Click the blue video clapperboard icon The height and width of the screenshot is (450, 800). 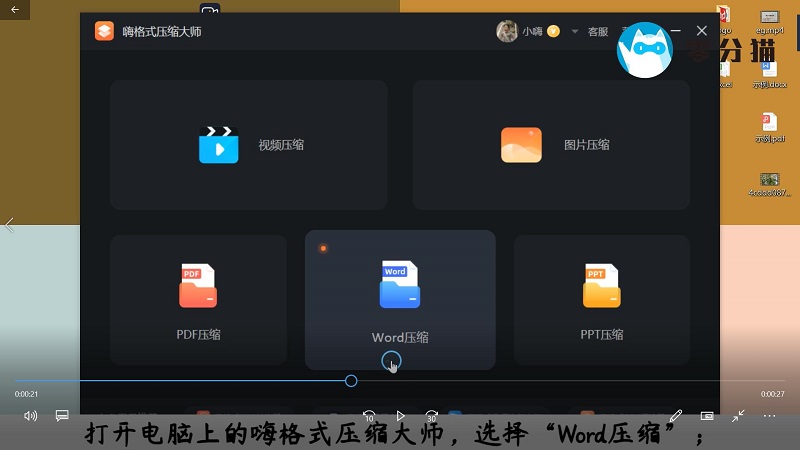(218, 145)
